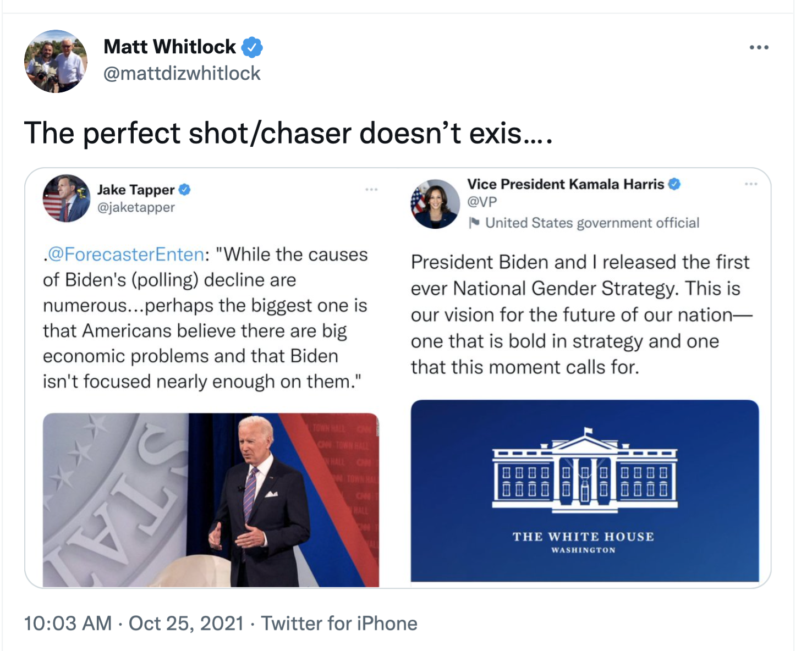
Task: Open the Biden town hall photo
Action: [211, 500]
